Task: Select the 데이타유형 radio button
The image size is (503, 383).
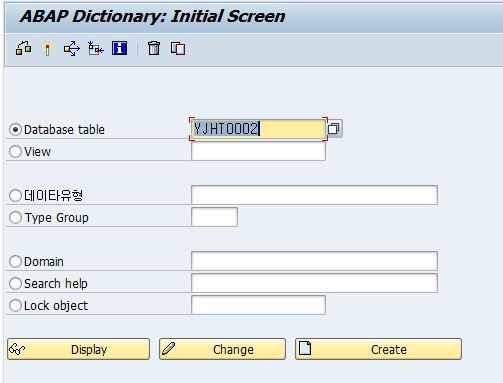Action: 15,196
